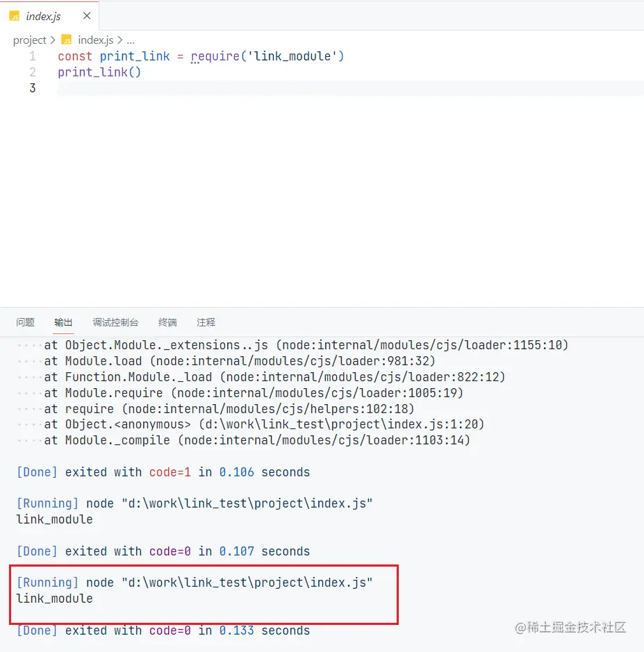Click 'project' in the breadcrumb bar

coord(28,40)
